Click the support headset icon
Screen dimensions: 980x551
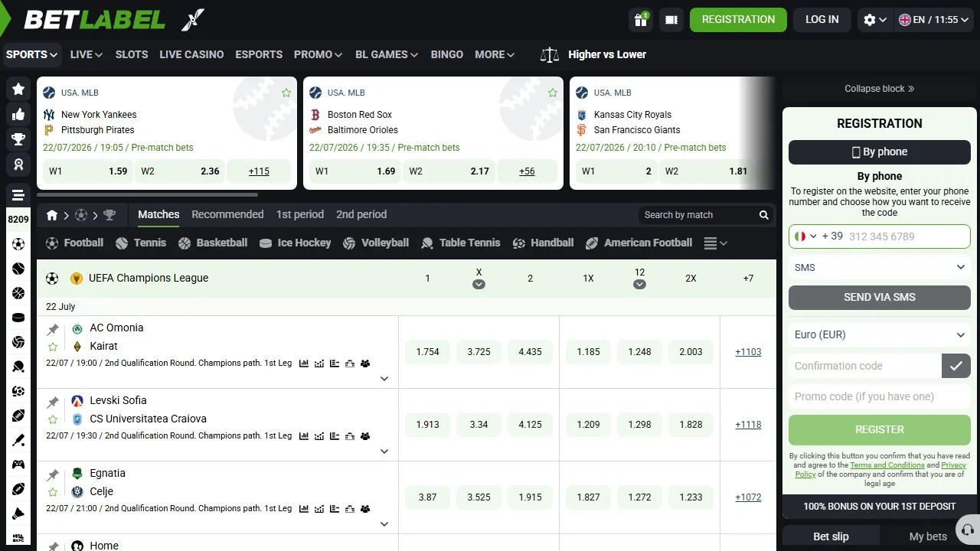point(967,531)
